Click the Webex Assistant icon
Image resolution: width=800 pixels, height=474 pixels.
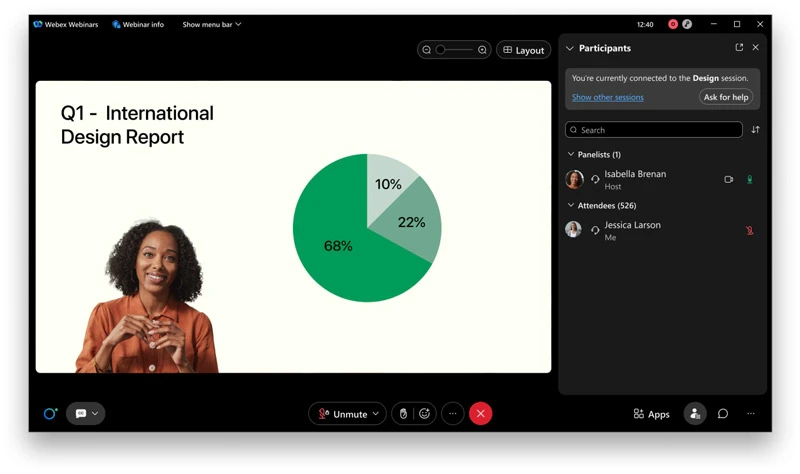point(49,414)
